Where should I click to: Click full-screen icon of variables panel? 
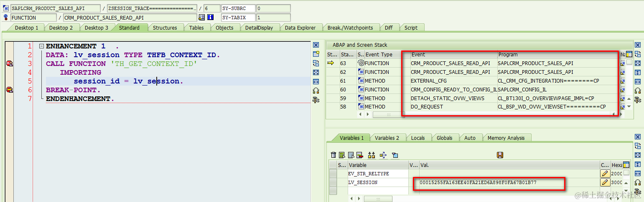pos(638,155)
